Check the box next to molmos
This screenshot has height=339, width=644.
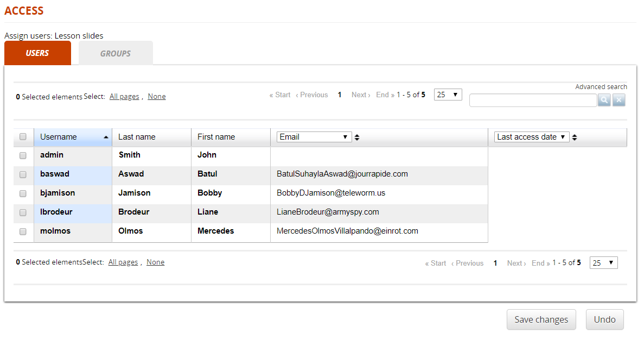(x=23, y=231)
